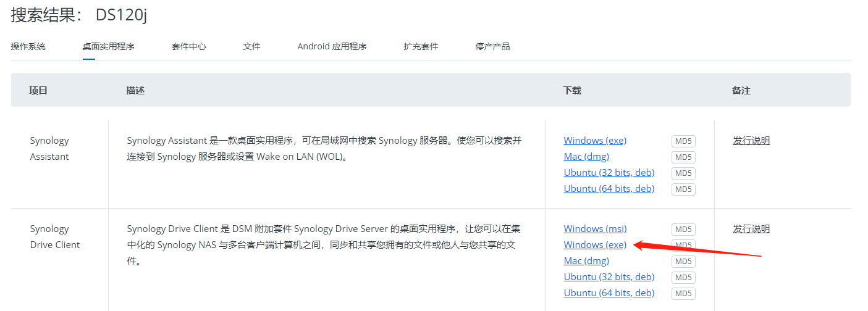Open the 文件 tab
The width and height of the screenshot is (868, 311).
pyautogui.click(x=252, y=46)
